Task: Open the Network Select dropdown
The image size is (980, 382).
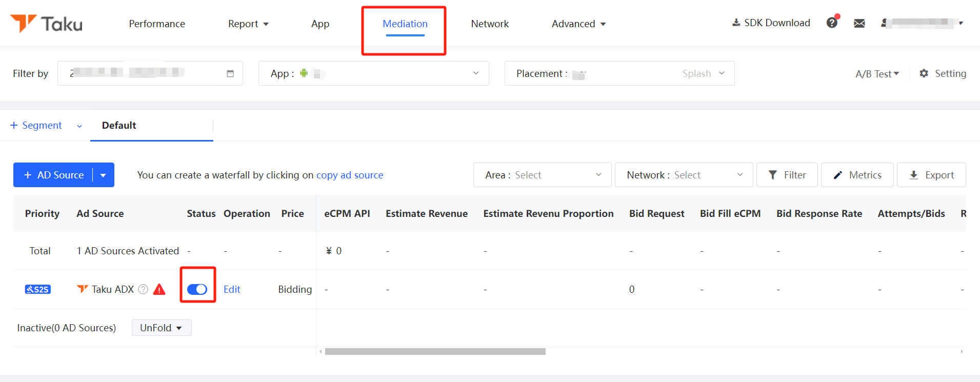Action: point(684,175)
